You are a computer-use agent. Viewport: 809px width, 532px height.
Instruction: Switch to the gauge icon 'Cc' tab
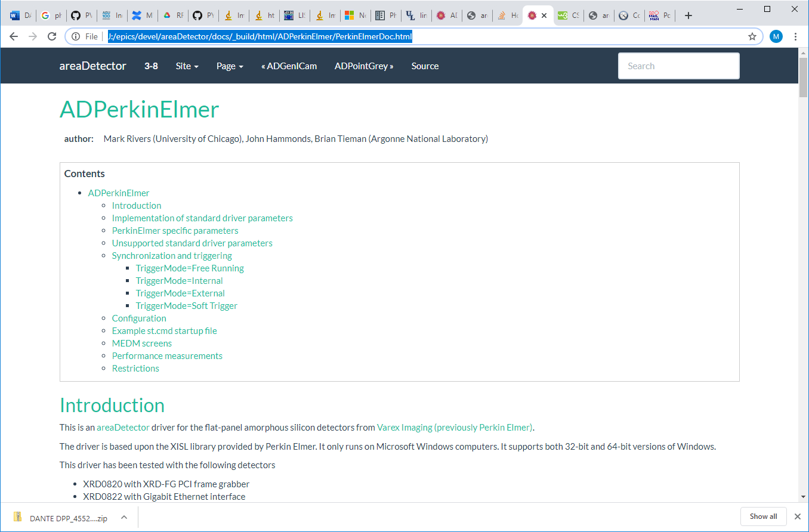629,16
